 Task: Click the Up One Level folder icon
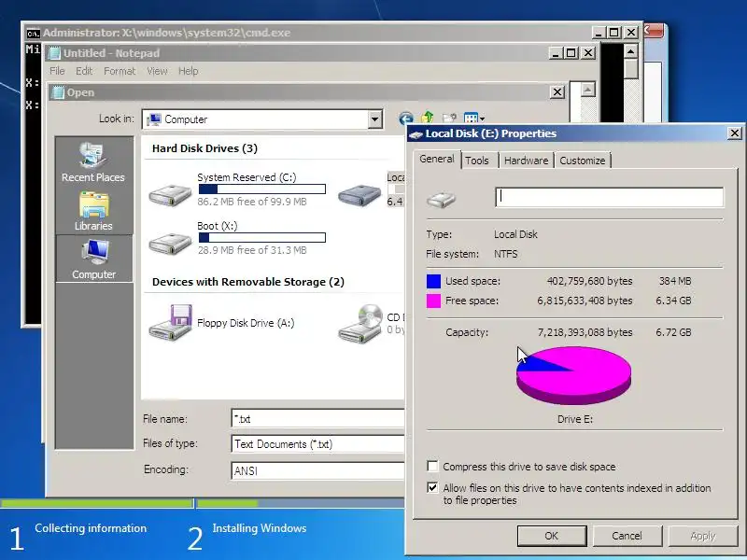(x=428, y=118)
